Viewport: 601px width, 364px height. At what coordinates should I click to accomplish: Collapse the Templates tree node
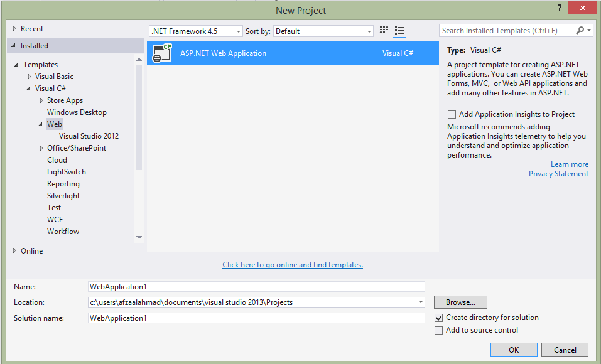coord(16,65)
